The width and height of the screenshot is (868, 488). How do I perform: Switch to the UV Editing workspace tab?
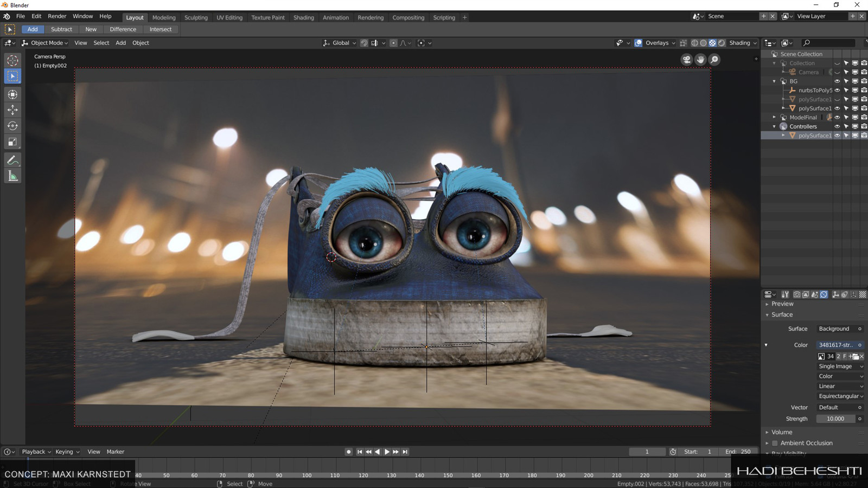pyautogui.click(x=229, y=17)
